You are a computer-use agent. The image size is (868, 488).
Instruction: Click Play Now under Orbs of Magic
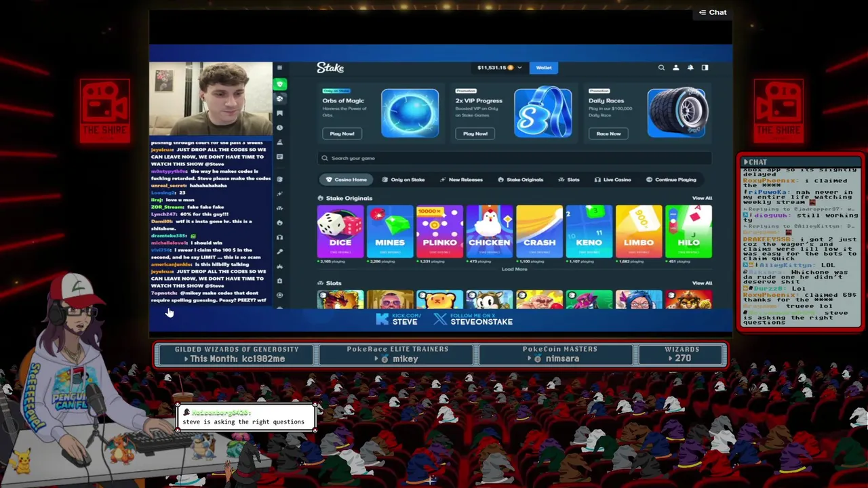(x=342, y=134)
